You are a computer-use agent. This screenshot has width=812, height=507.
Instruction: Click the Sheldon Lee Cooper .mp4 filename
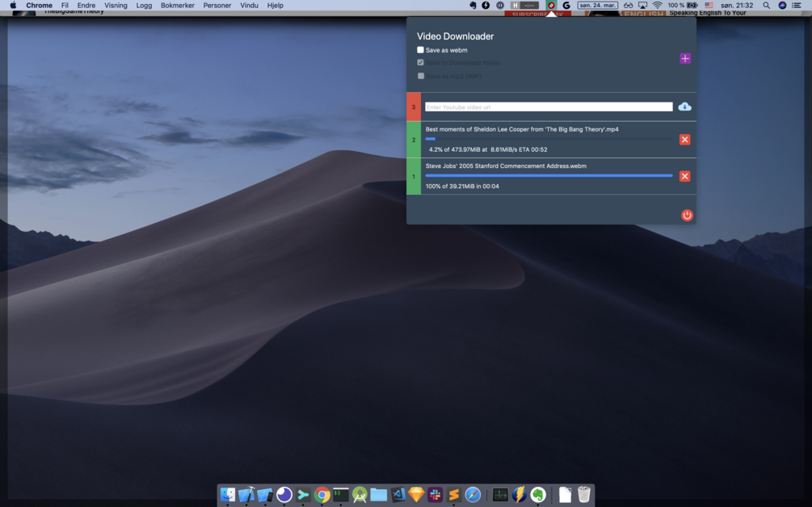(522, 129)
